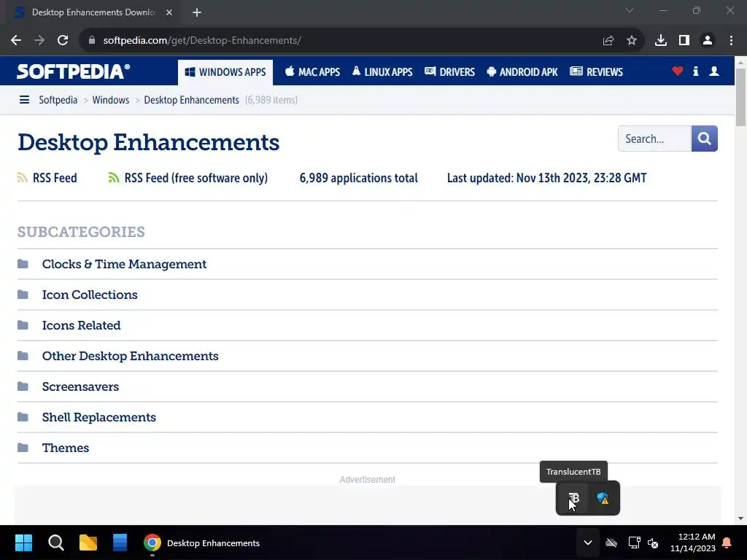Click the folder icon beside Screensavers

(x=23, y=386)
